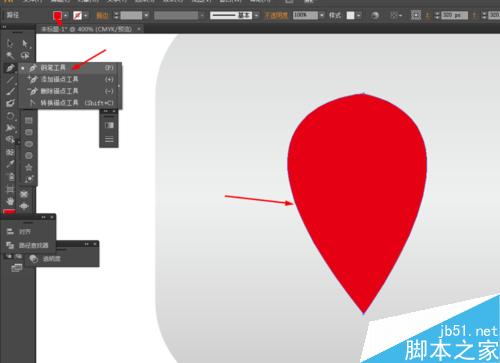The height and width of the screenshot is (363, 500).
Task: Open the Pathfinder panel from collapsed dock
Action: tap(27, 245)
